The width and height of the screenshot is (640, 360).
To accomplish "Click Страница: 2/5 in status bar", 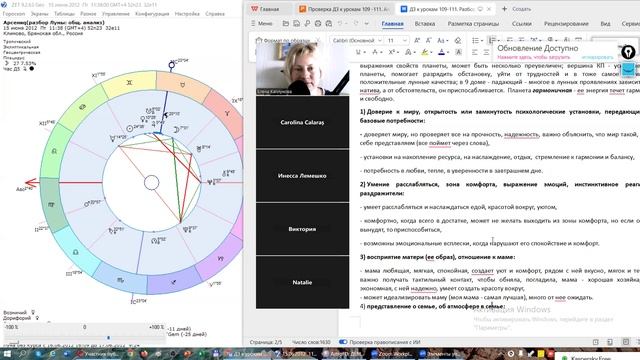I will coord(266,342).
